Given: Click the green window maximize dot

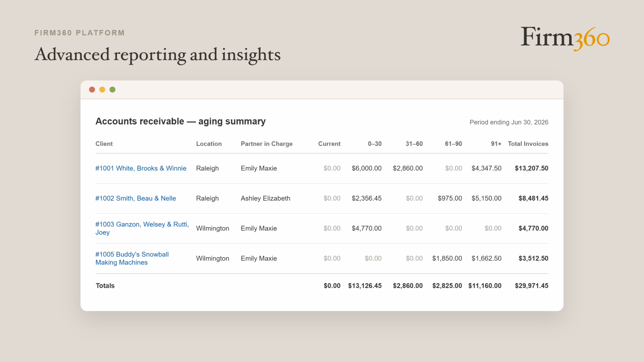Looking at the screenshot, I should (112, 89).
